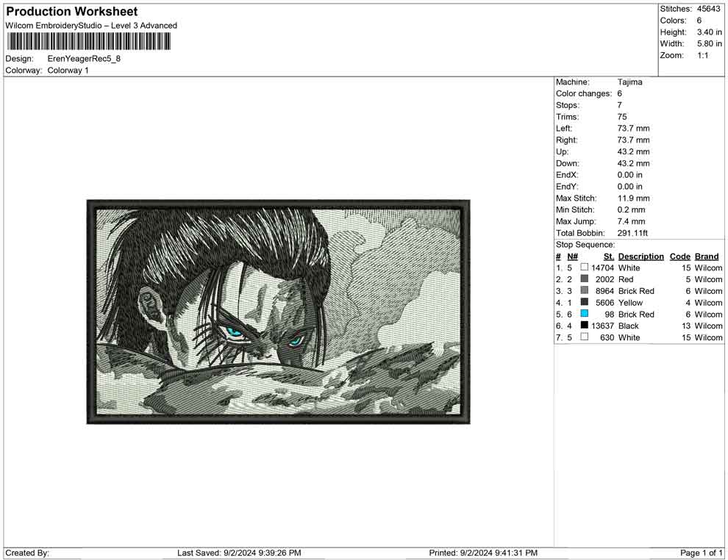The image size is (728, 560).
Task: Click the Brand column header
Action: pos(707,256)
